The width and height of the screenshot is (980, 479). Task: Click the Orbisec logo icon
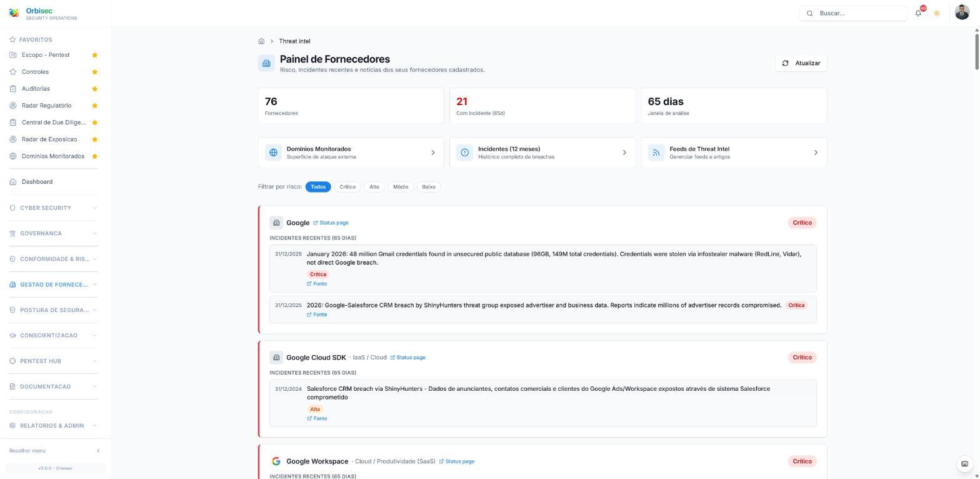click(x=14, y=13)
